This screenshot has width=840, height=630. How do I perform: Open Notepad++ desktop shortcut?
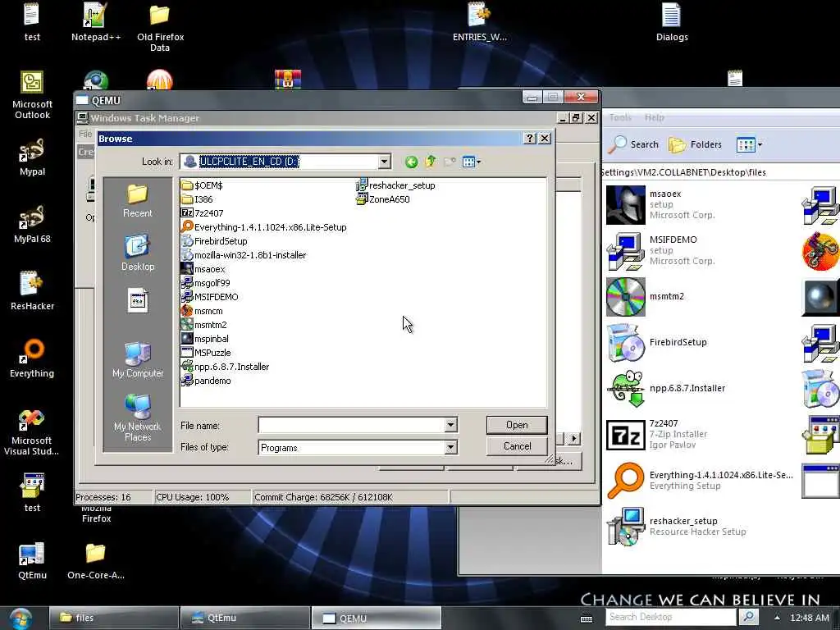[96, 21]
